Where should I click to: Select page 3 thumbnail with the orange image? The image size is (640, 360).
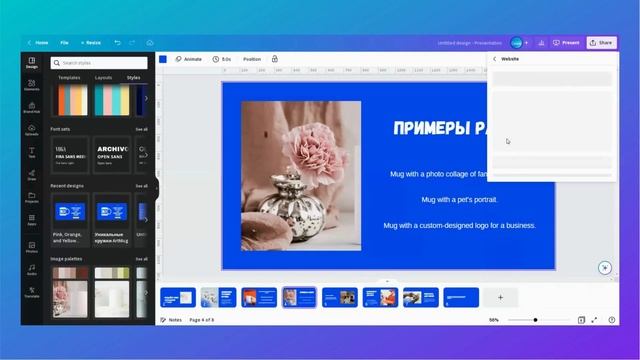click(x=259, y=297)
